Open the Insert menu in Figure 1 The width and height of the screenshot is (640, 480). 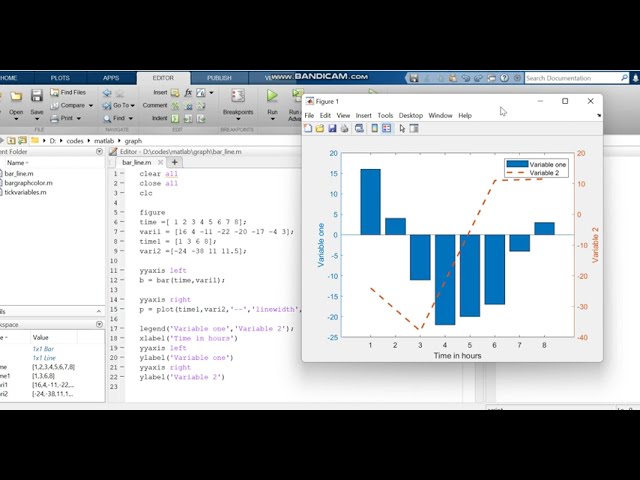[363, 116]
